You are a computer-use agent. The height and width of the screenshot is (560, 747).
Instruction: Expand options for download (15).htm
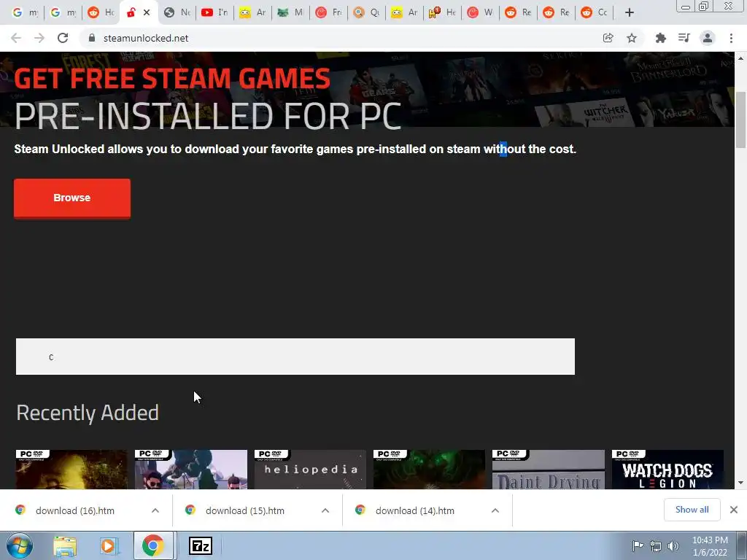(x=325, y=510)
